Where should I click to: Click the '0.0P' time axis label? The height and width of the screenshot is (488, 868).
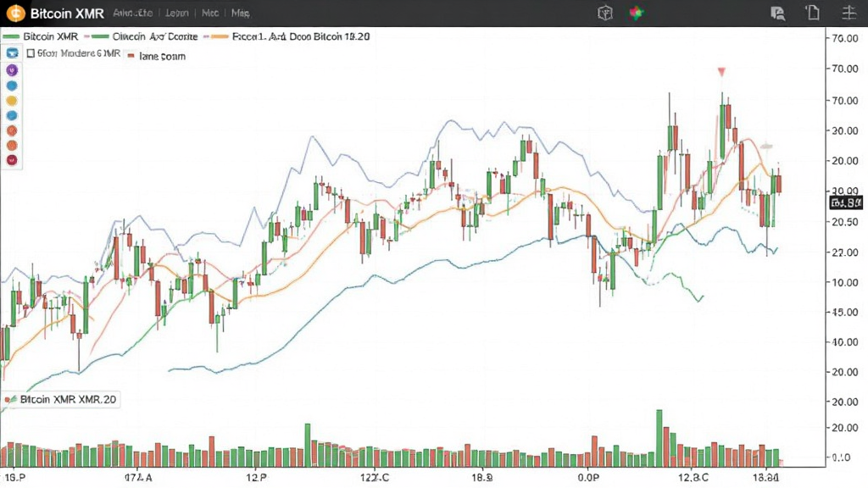pyautogui.click(x=588, y=477)
